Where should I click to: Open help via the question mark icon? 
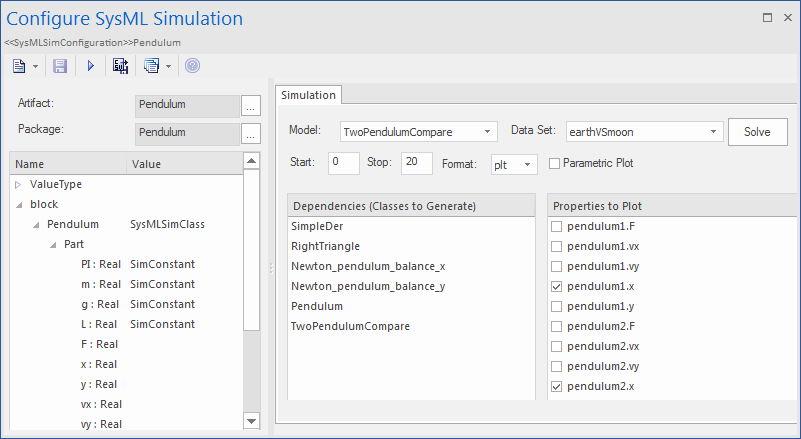[x=192, y=66]
